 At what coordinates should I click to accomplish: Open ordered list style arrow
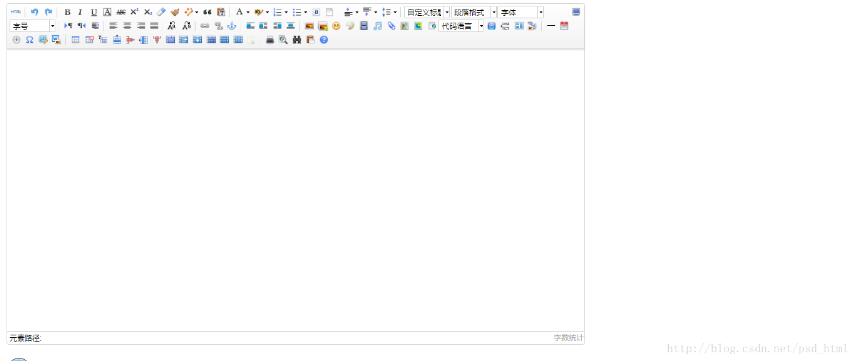pos(286,12)
